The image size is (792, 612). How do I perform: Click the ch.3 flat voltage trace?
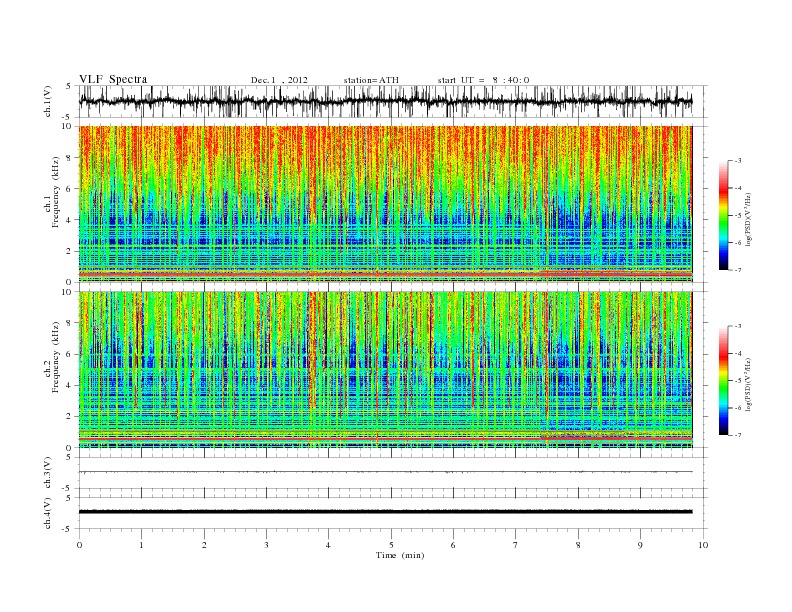[385, 472]
